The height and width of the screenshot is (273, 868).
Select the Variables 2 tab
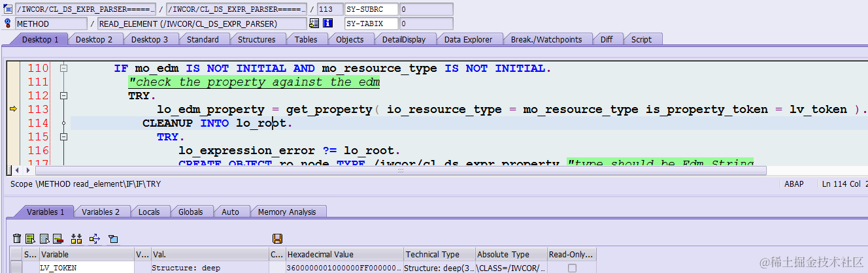(101, 212)
